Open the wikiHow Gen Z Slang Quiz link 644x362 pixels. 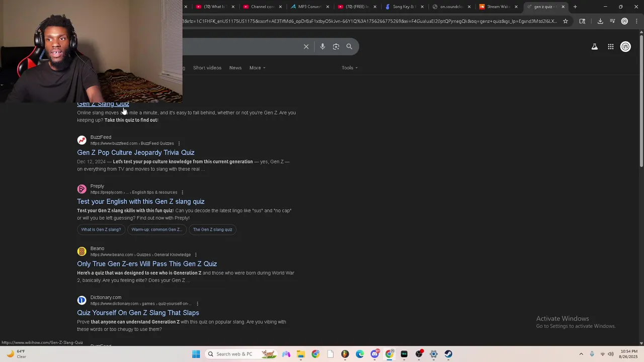103,104
